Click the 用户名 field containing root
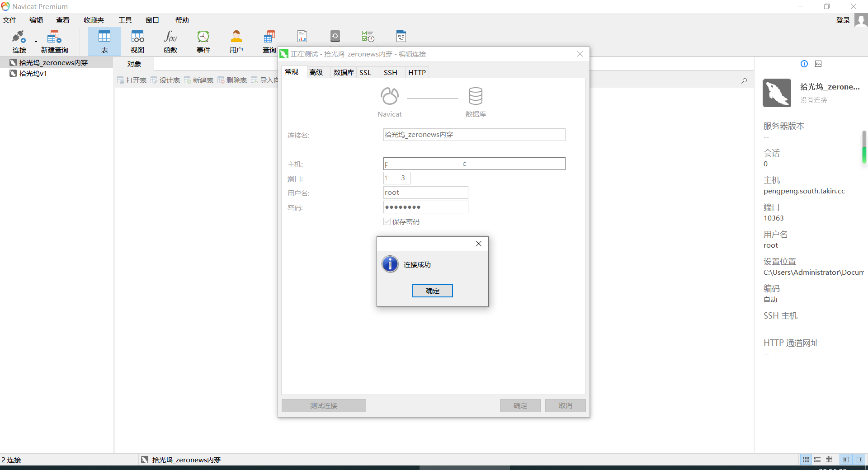 [425, 193]
